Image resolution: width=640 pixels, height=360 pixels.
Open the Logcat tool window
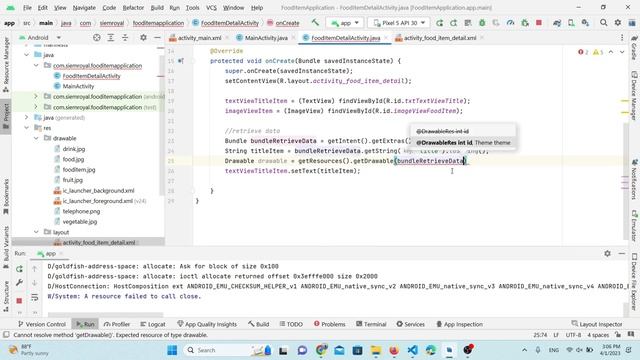(153, 324)
